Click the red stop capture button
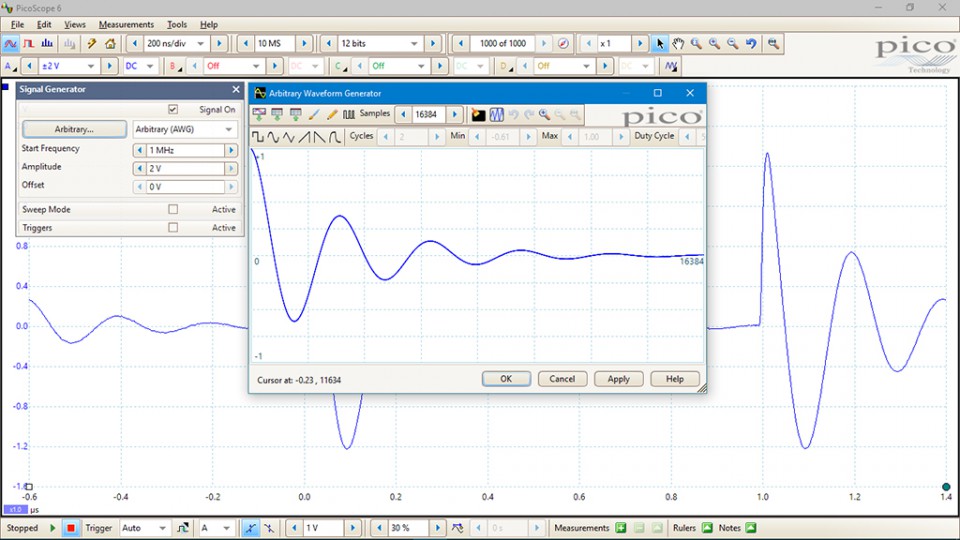 coord(71,528)
